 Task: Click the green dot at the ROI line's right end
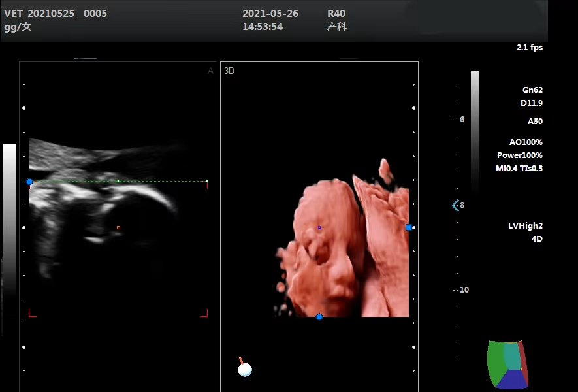207,181
